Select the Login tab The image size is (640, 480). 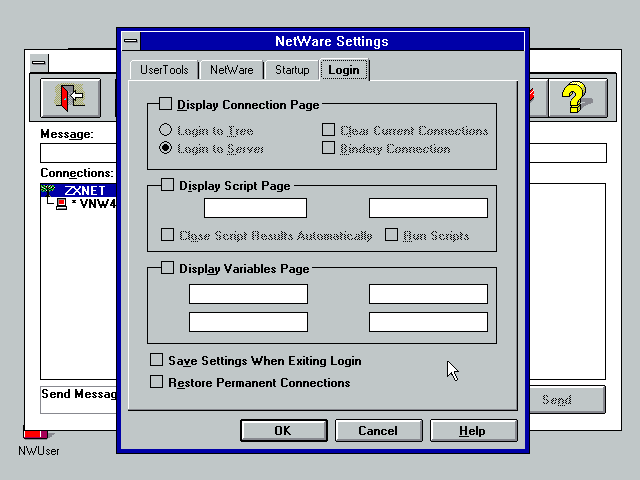click(344, 70)
